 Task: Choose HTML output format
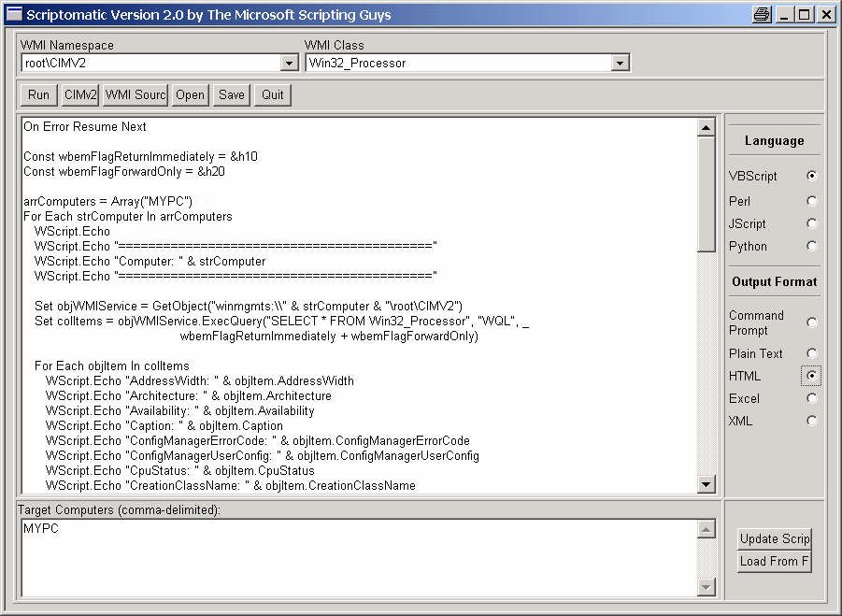(x=811, y=376)
